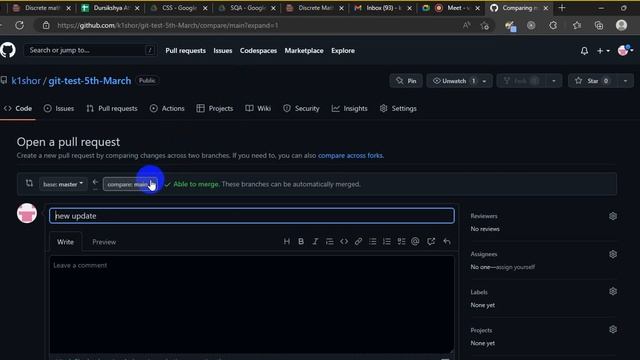Click assign yourself link
Image resolution: width=640 pixels, height=360 pixels.
click(x=515, y=267)
